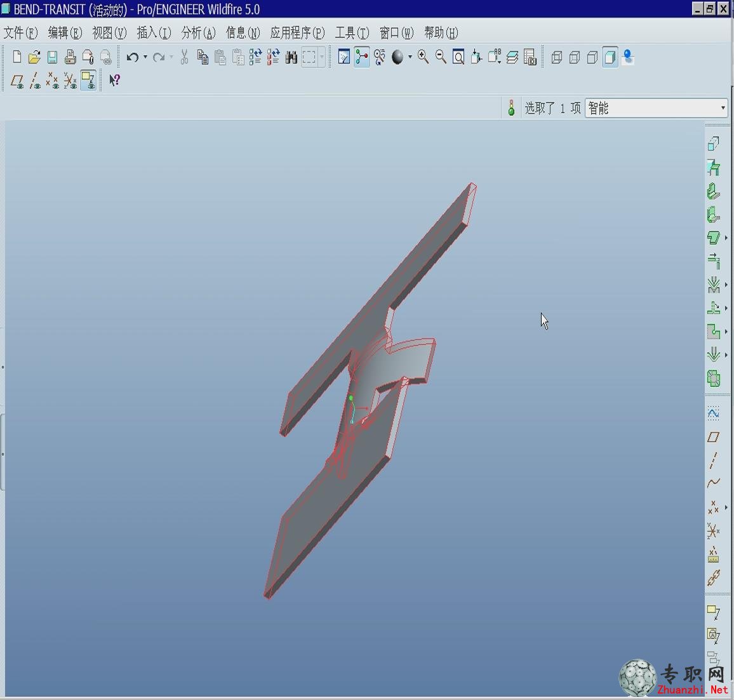This screenshot has width=734, height=700.
Task: Open the regeneration manager
Action: (274, 57)
